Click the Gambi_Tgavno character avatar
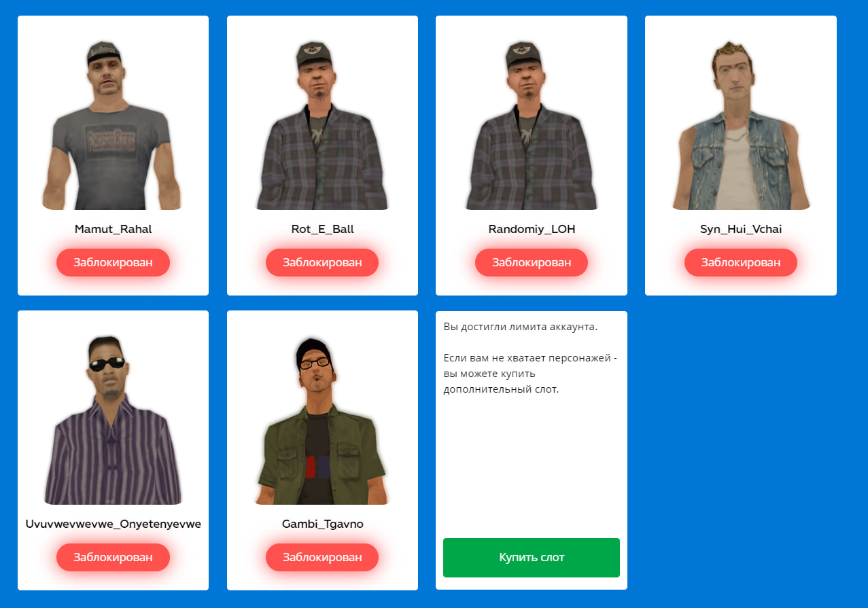868x608 pixels. (322, 420)
